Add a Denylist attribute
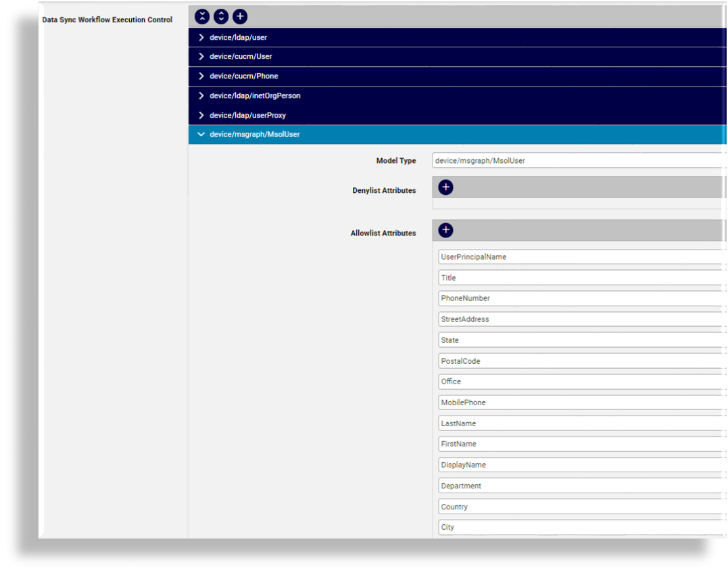728x573 pixels. click(445, 187)
